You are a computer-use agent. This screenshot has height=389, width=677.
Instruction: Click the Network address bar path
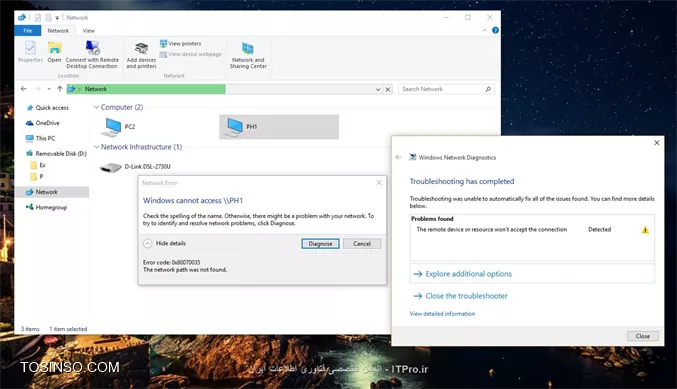[x=95, y=89]
